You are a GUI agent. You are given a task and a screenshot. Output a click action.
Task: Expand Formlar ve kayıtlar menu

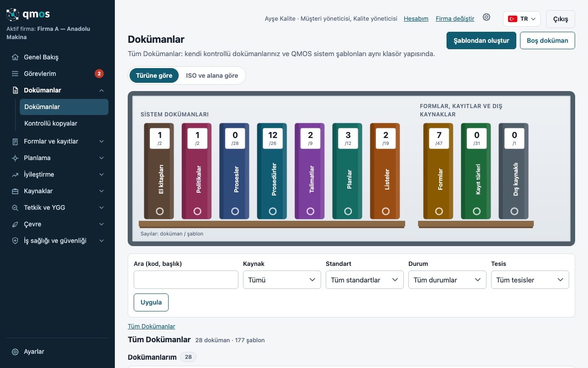coord(102,141)
